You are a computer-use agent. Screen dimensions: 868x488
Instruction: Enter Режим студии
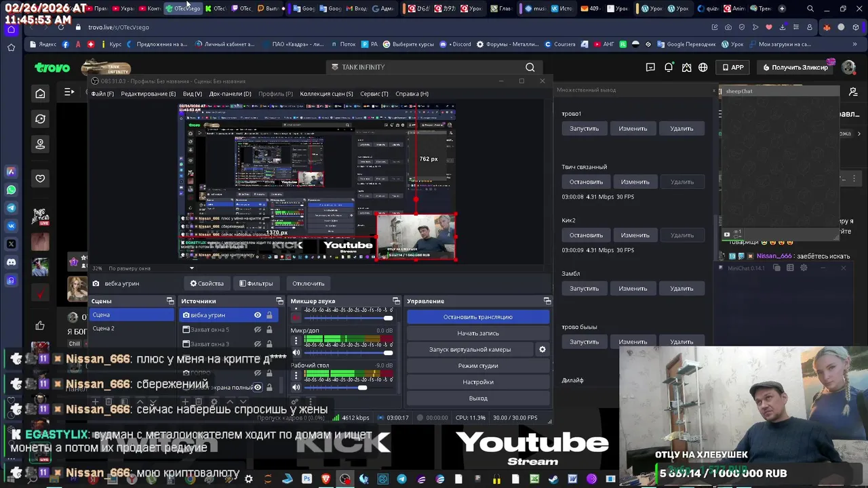[477, 365]
